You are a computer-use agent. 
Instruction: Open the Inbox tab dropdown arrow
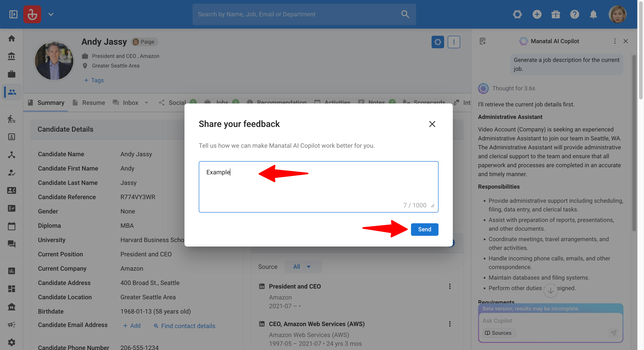click(146, 103)
